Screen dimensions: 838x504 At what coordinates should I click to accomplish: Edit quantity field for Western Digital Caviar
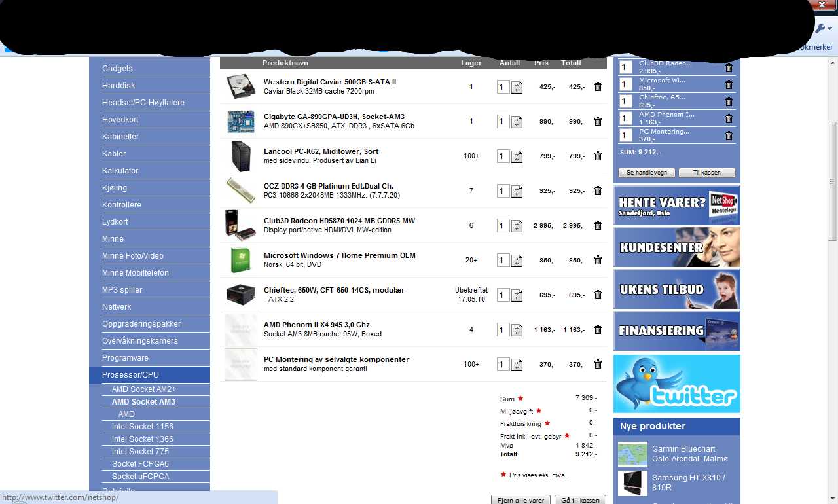click(503, 86)
